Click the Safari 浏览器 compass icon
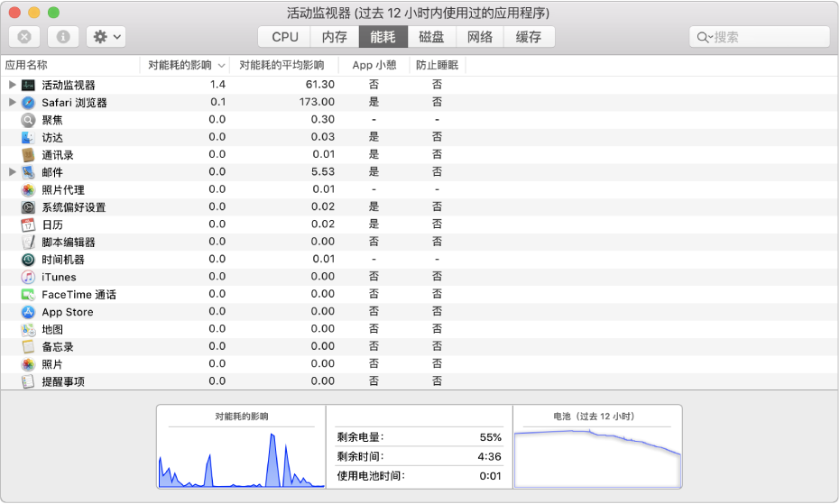Image resolution: width=840 pixels, height=504 pixels. tap(28, 103)
